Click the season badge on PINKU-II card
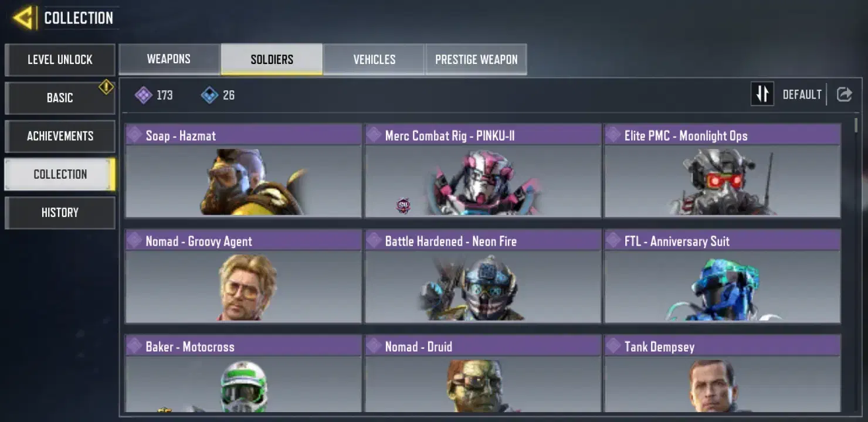The image size is (868, 422). [404, 206]
